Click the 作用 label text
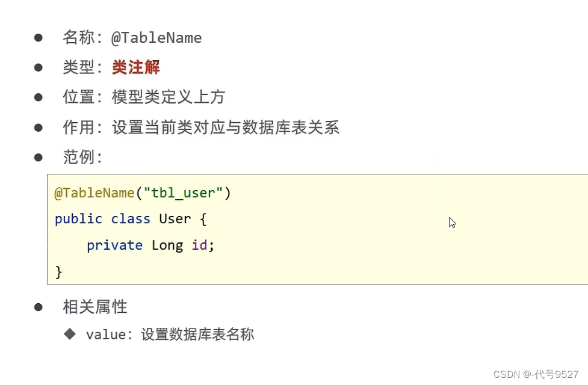The height and width of the screenshot is (385, 588). click(x=78, y=128)
